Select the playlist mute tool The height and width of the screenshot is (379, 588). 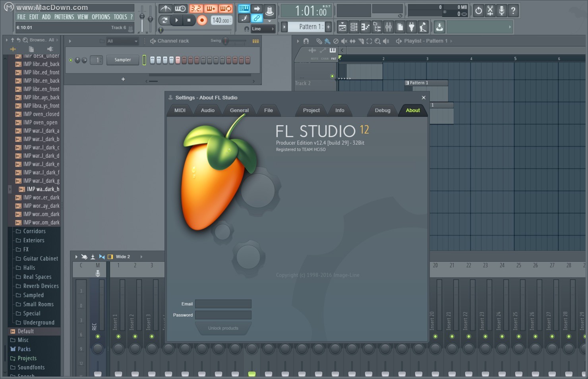[x=344, y=41]
